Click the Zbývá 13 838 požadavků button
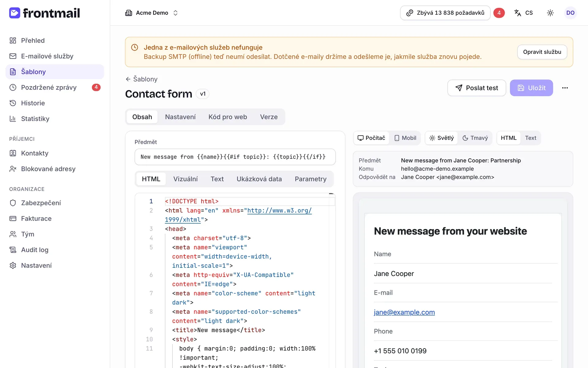This screenshot has width=588, height=368. click(445, 13)
